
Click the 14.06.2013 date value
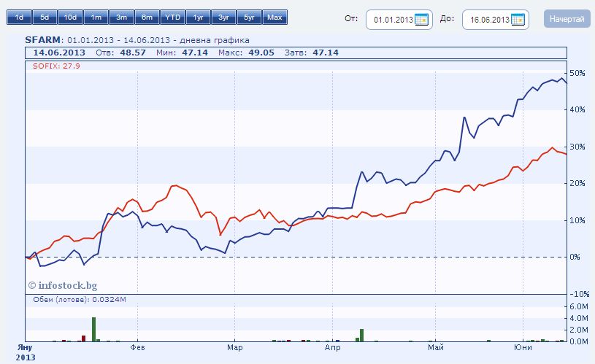coord(59,53)
